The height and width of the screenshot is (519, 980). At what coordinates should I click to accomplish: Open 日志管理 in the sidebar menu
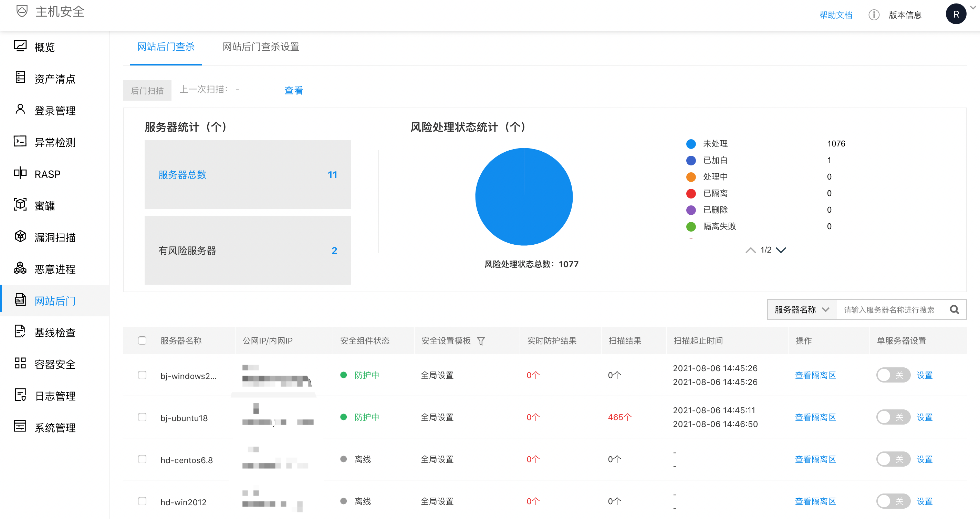point(54,396)
